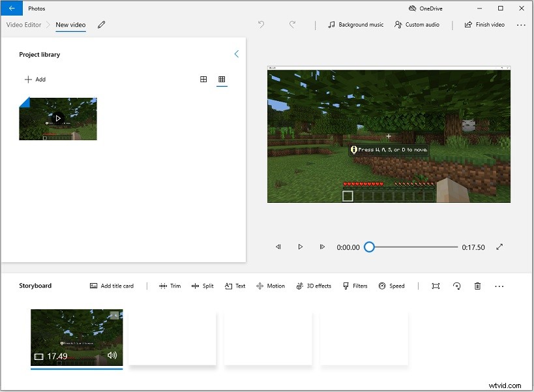The image size is (534, 392).
Task: Open the Filters tool
Action: point(354,286)
